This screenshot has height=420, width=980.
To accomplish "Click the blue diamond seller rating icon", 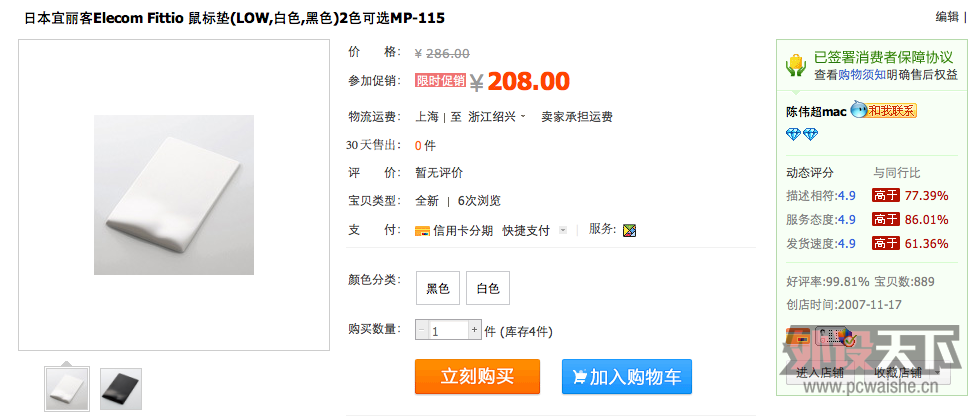I will pos(802,134).
